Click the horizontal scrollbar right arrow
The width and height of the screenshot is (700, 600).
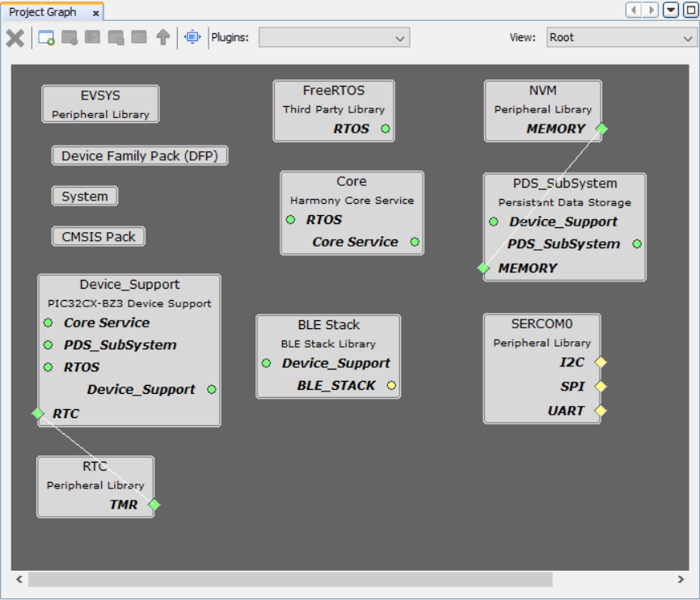tap(681, 579)
